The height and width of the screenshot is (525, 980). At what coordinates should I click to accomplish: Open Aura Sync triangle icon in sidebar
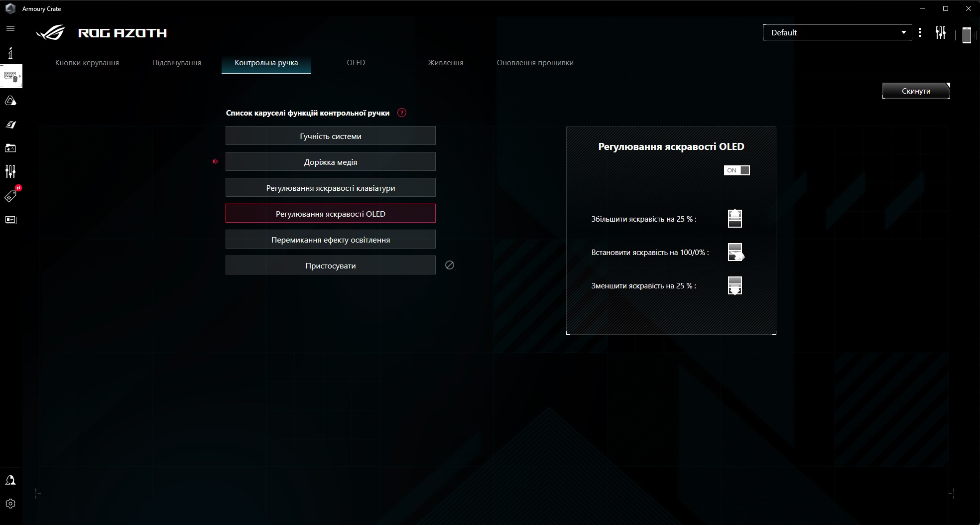10,101
